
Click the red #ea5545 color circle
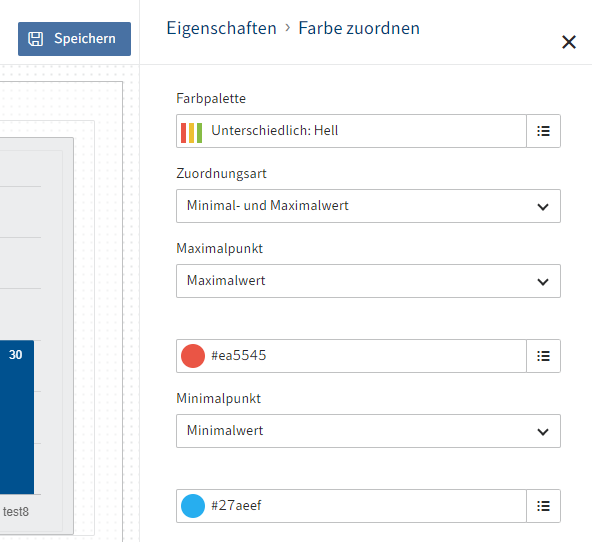pos(193,356)
